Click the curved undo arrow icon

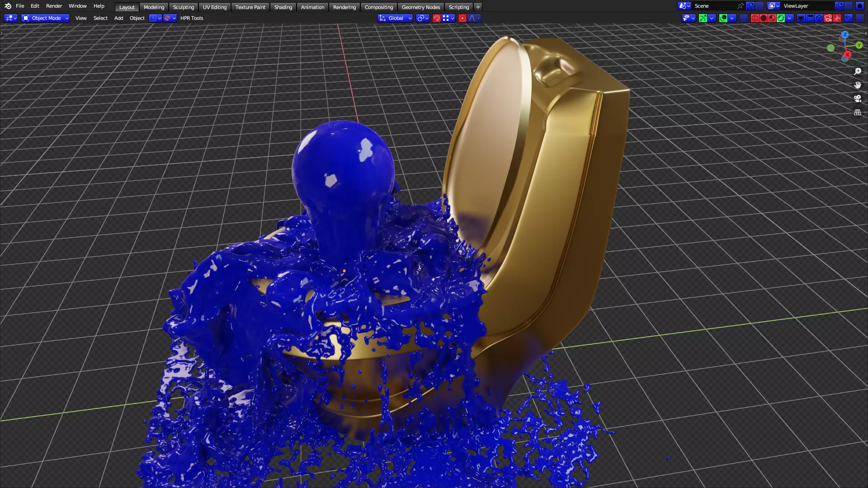[x=849, y=18]
